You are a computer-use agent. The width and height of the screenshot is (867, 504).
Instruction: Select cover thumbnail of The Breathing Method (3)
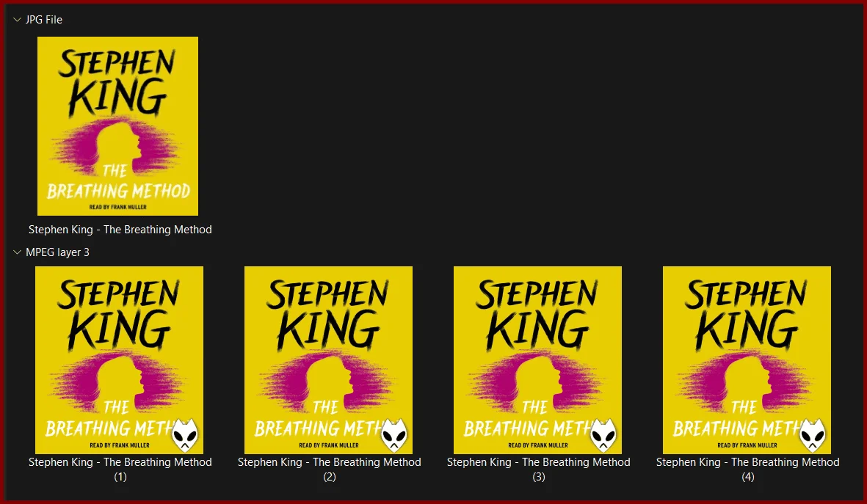pyautogui.click(x=537, y=359)
